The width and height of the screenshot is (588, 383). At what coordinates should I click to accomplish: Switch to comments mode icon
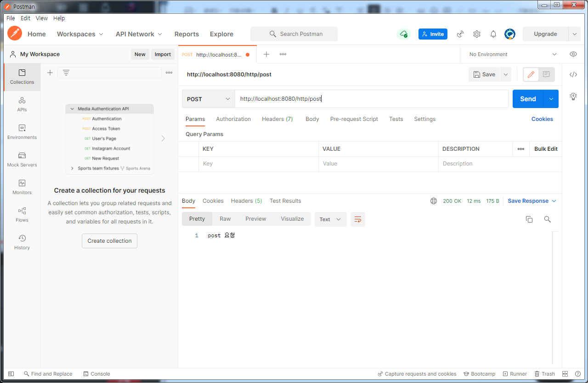pos(546,74)
